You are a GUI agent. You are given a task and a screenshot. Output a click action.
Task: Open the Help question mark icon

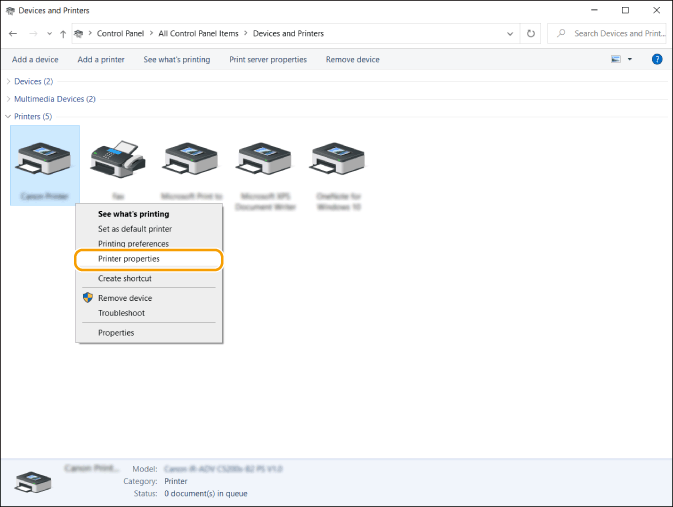point(657,59)
